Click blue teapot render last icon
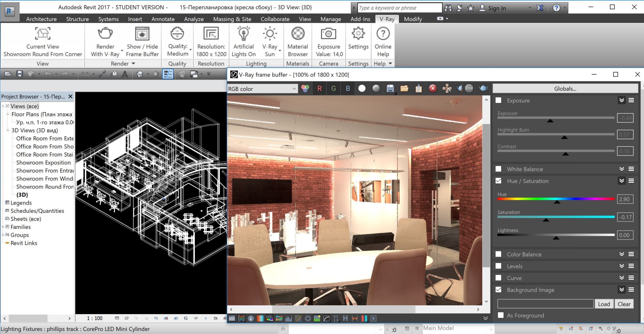644x334 pixels. (483, 88)
